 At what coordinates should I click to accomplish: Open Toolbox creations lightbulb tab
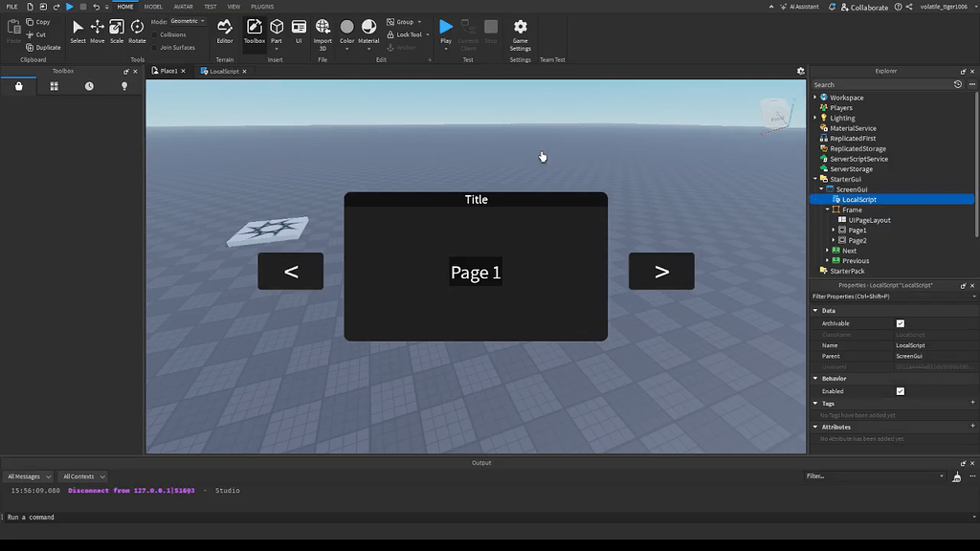(x=124, y=86)
